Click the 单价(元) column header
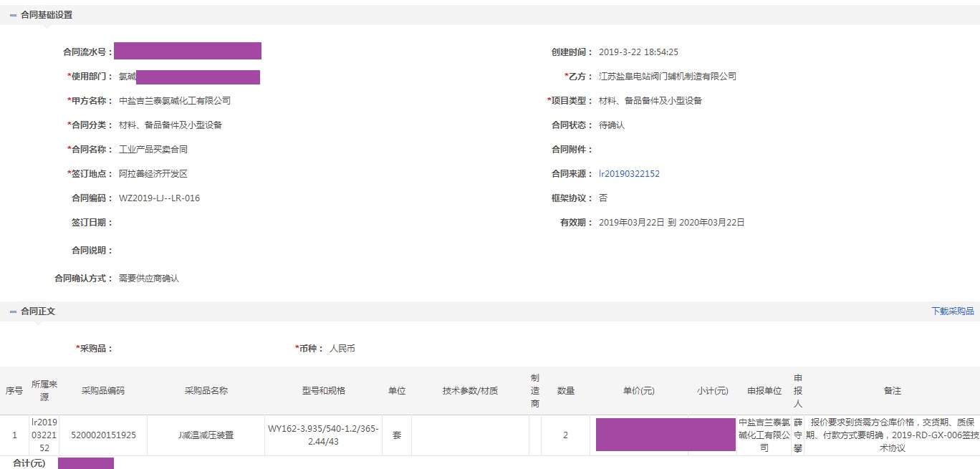980x469 pixels. pyautogui.click(x=638, y=391)
